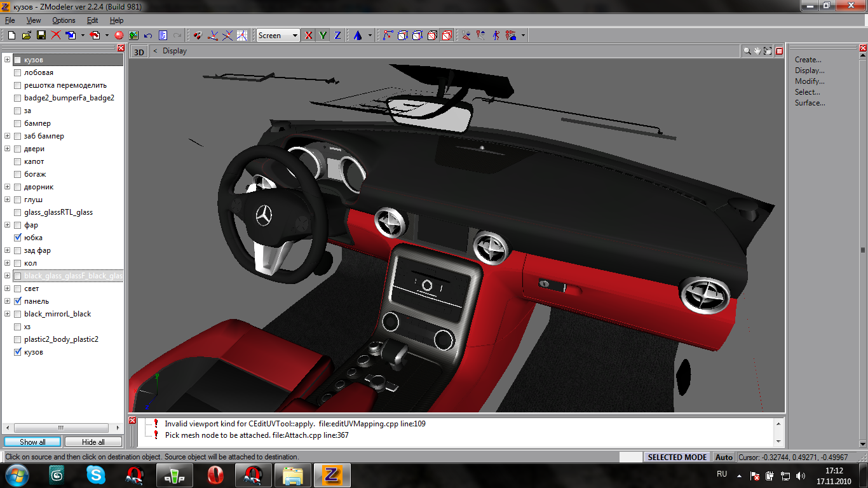
Task: Check the решотка перемоделить checkbox
Action: point(18,85)
